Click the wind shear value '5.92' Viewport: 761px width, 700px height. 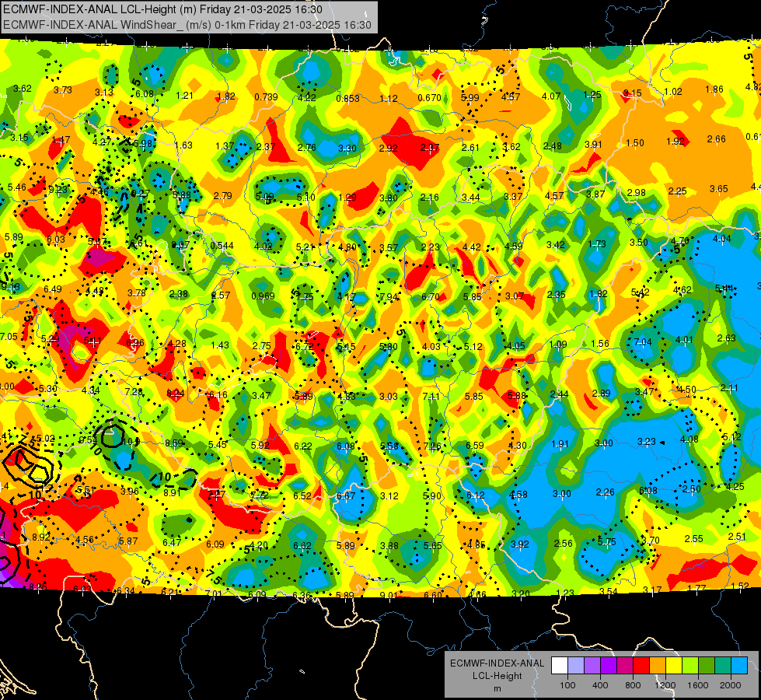[260, 445]
